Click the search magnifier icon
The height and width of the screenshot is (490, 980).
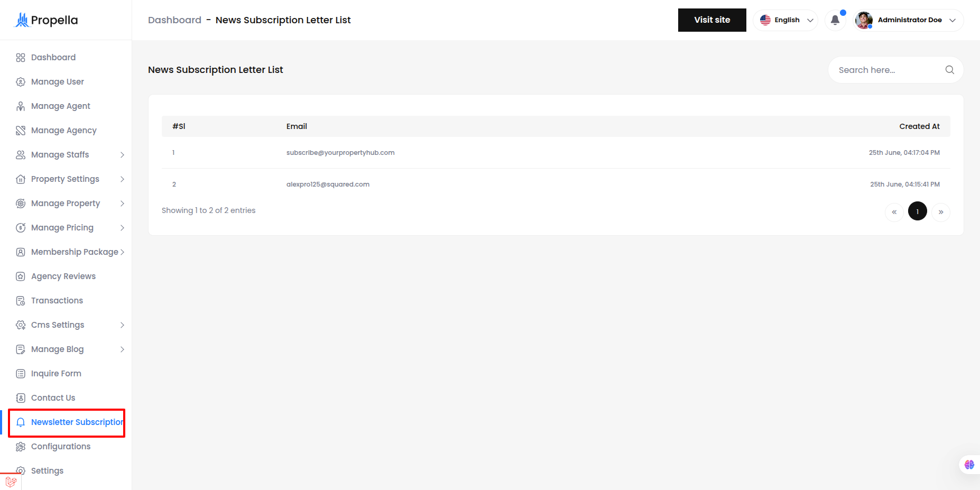[x=950, y=70]
